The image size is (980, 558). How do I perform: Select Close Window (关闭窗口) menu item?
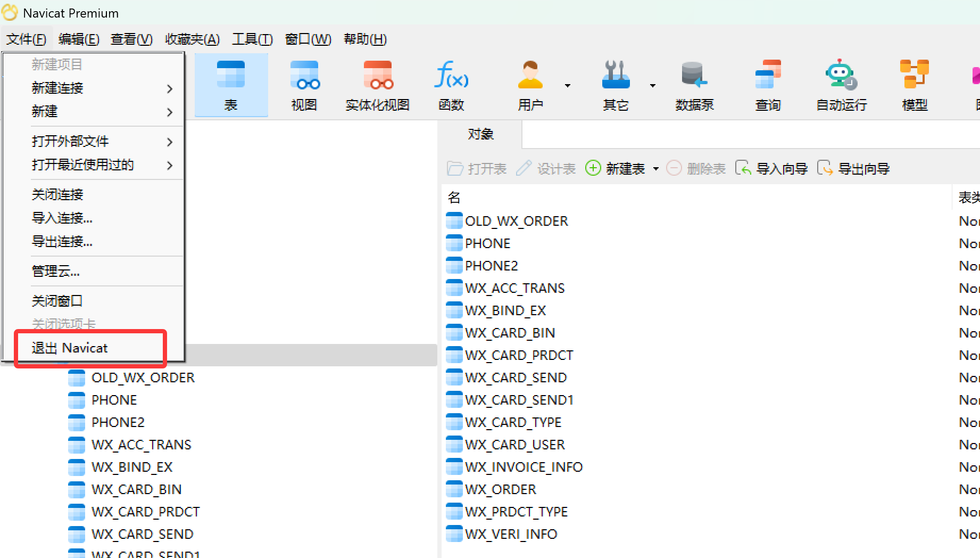(94, 301)
